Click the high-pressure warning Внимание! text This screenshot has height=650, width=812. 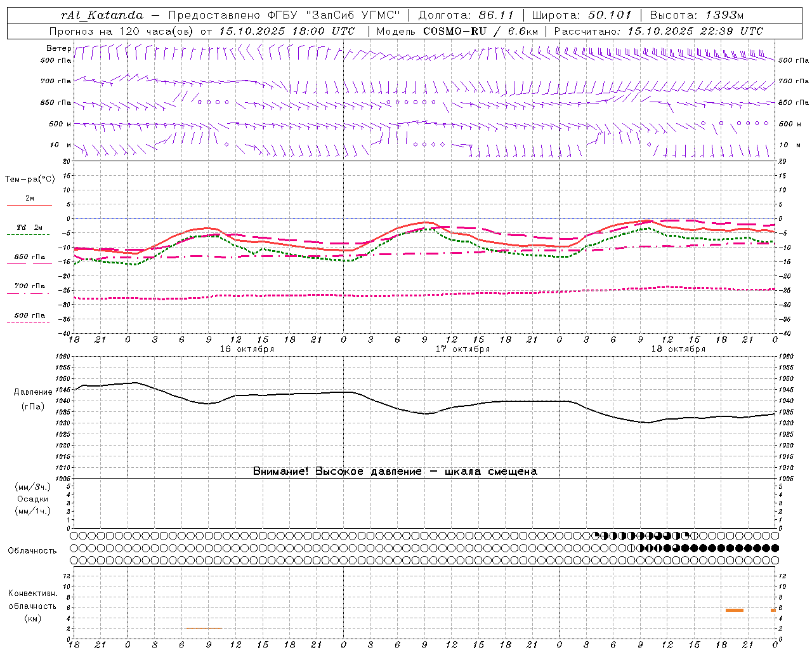(x=395, y=472)
